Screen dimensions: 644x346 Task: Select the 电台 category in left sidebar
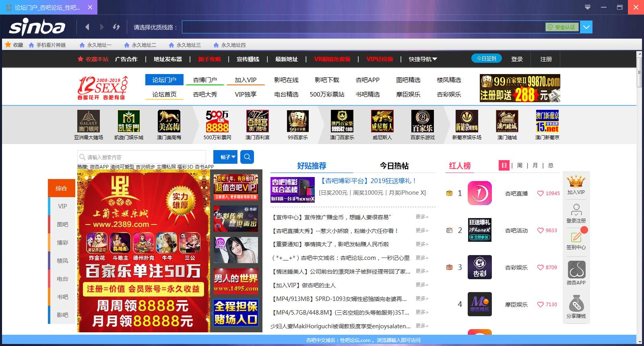click(62, 278)
